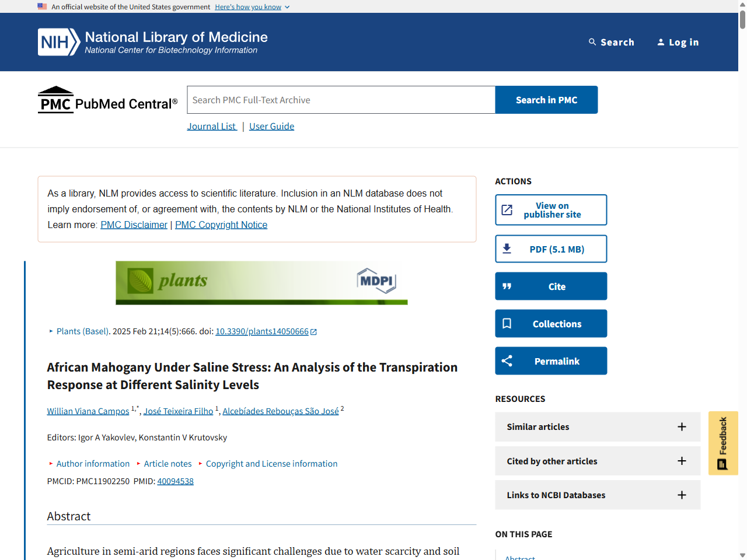Follow the PMID 40094538 link
Viewport: 747px width, 560px height.
click(175, 481)
